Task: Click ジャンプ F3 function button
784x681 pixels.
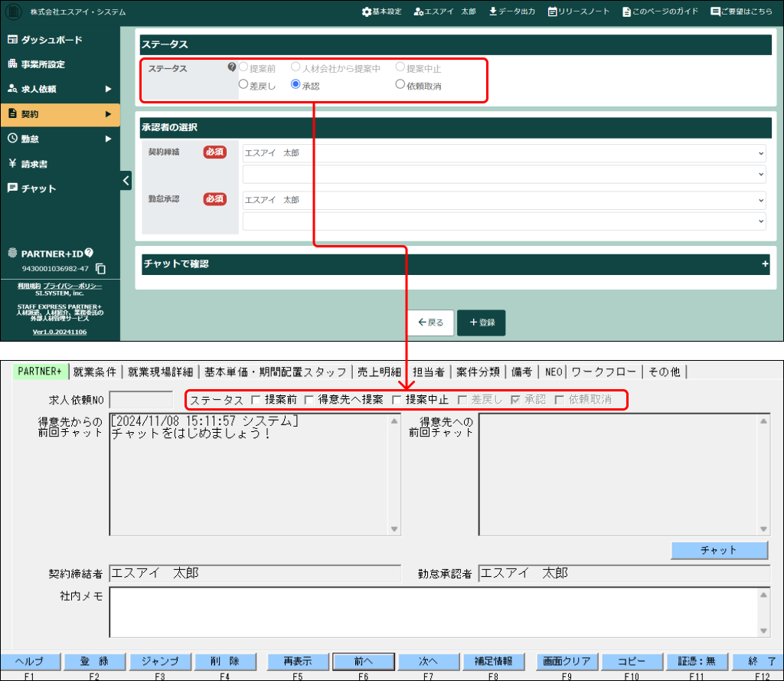Action: pos(160,662)
